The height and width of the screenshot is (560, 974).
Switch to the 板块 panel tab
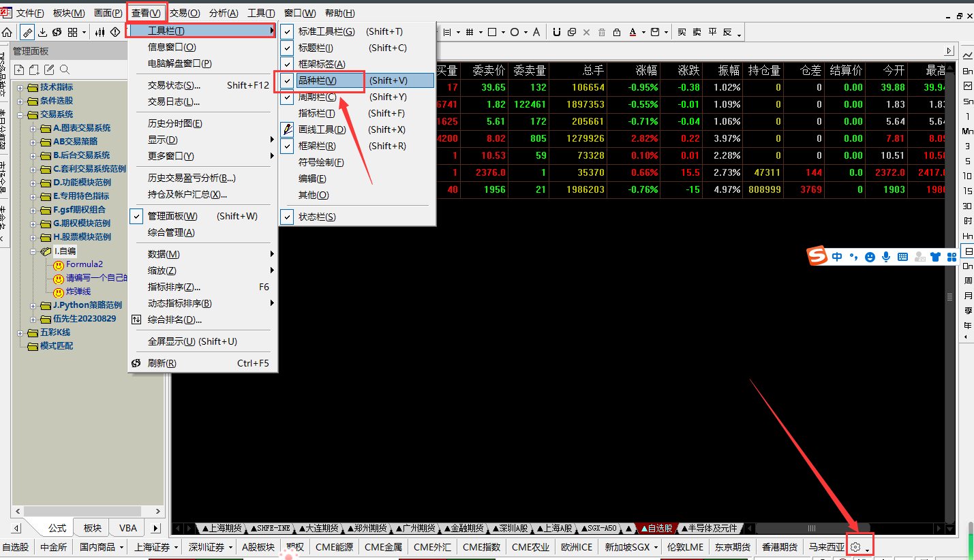pyautogui.click(x=93, y=528)
